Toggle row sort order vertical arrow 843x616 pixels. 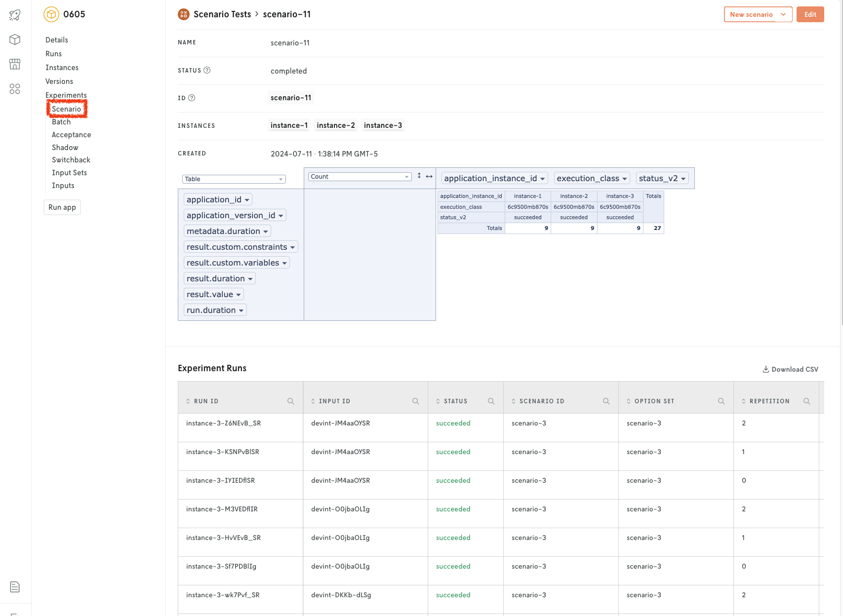coord(419,176)
